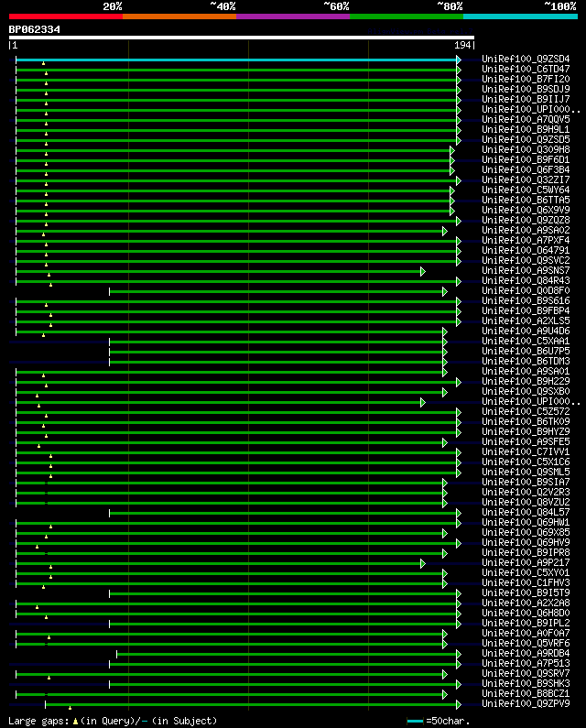Viewport: 586px width, 728px height.
Task: Click the UniRef100_A2XLS5 hit name
Action: [x=526, y=321]
